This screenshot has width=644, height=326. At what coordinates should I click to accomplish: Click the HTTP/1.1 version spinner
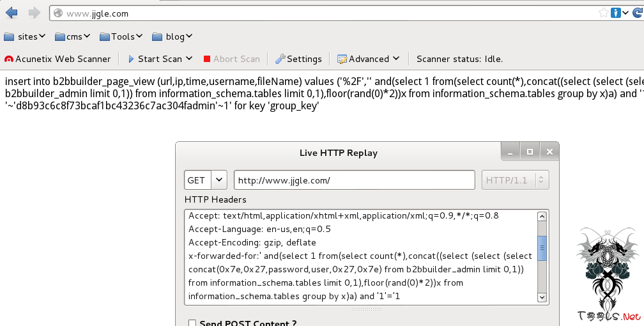point(516,180)
